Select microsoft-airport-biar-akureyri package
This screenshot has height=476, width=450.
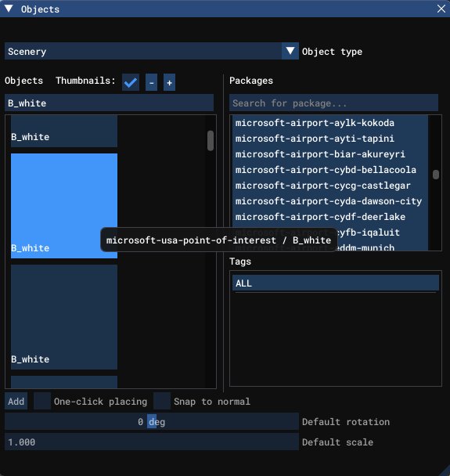tap(329, 154)
